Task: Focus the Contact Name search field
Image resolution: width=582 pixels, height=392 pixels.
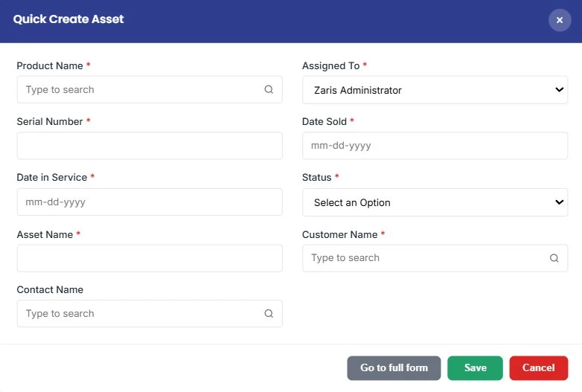Action: (x=150, y=314)
